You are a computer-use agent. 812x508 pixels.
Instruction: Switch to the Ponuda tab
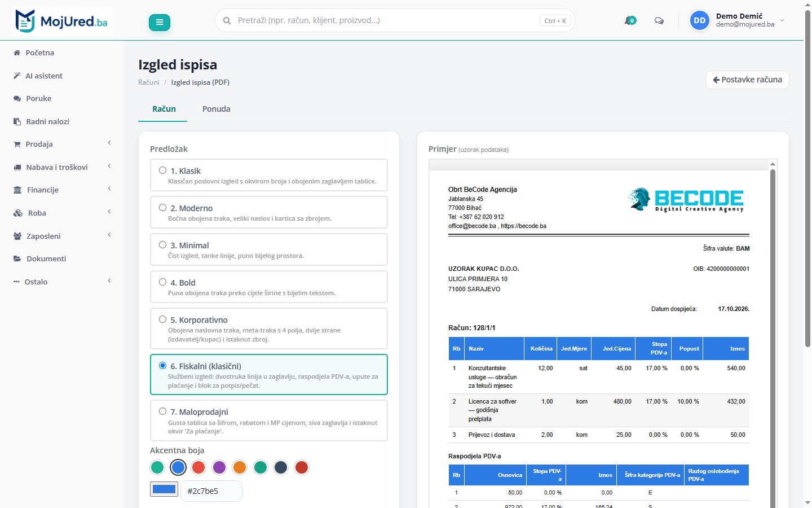217,109
